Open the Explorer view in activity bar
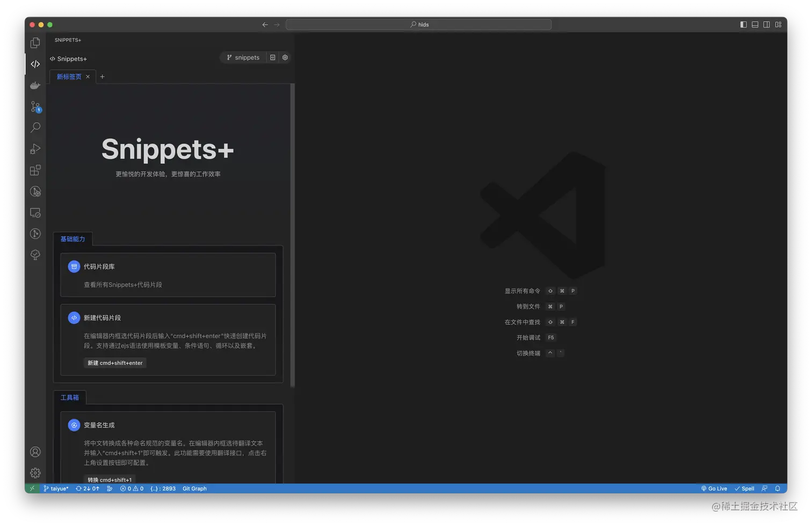The height and width of the screenshot is (526, 812). tap(35, 42)
